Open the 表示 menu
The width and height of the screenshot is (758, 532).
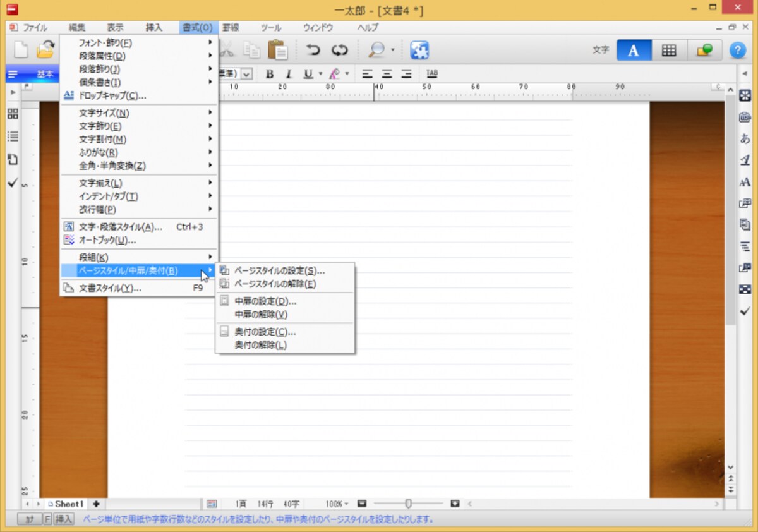115,28
